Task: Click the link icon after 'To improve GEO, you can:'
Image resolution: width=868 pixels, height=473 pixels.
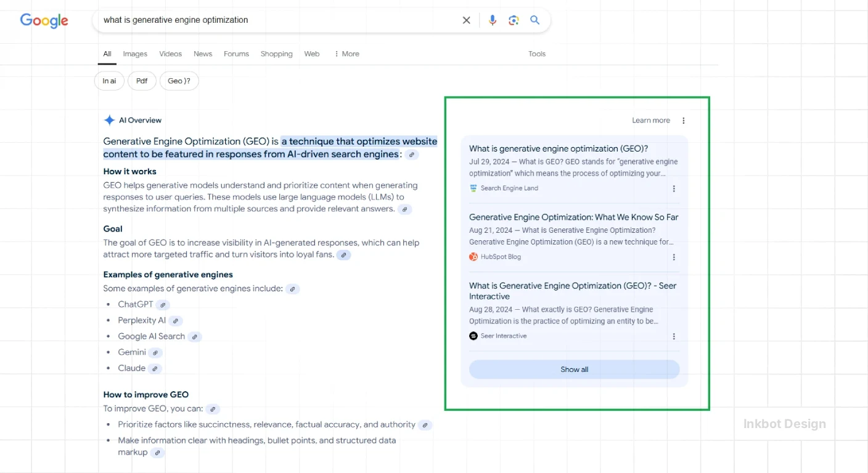Action: point(213,410)
